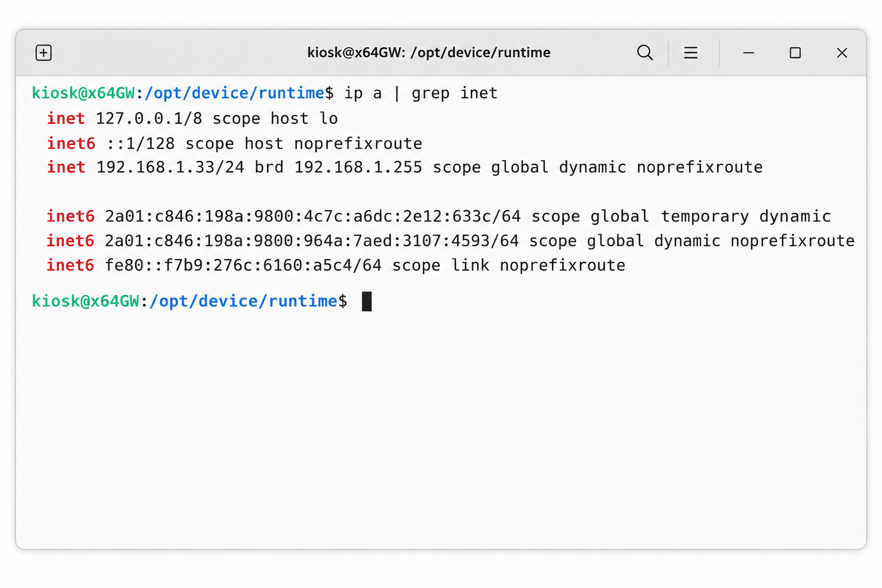Maximize the terminal window
Screen dimensions: 882x588
click(x=795, y=53)
